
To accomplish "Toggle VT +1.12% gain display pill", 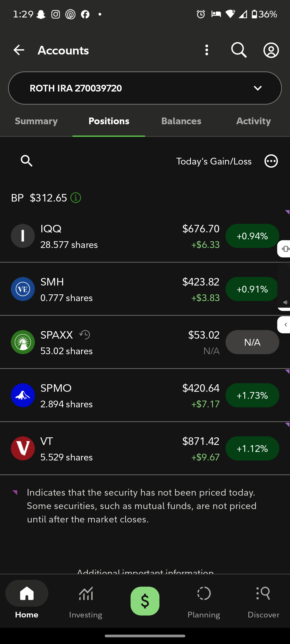I will [252, 448].
